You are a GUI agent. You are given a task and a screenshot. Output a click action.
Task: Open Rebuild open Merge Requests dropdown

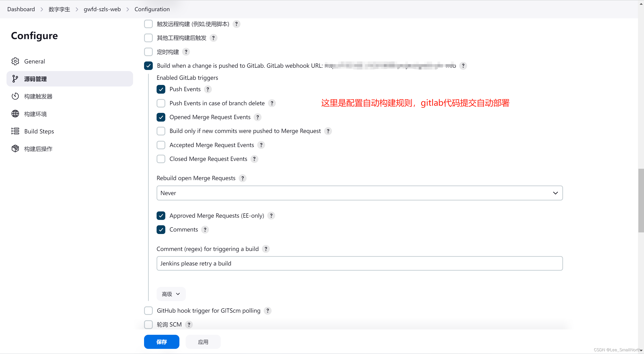[359, 193]
